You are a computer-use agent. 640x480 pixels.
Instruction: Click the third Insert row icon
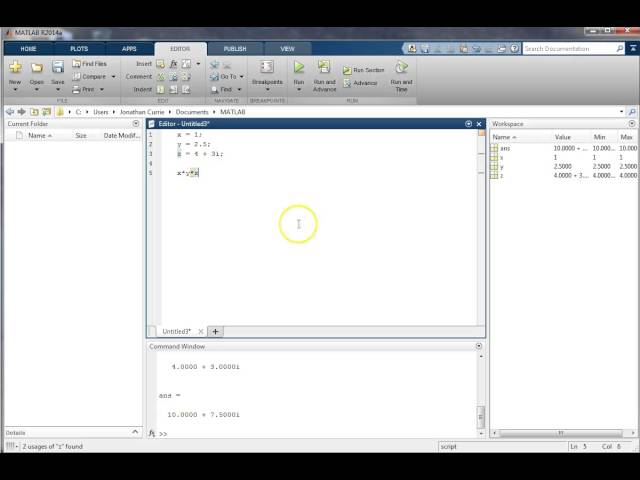pyautogui.click(x=186, y=64)
